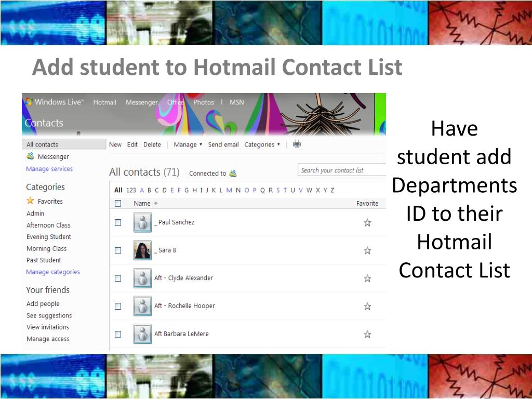
Task: Open the Manage dropdown menu
Action: coord(188,144)
